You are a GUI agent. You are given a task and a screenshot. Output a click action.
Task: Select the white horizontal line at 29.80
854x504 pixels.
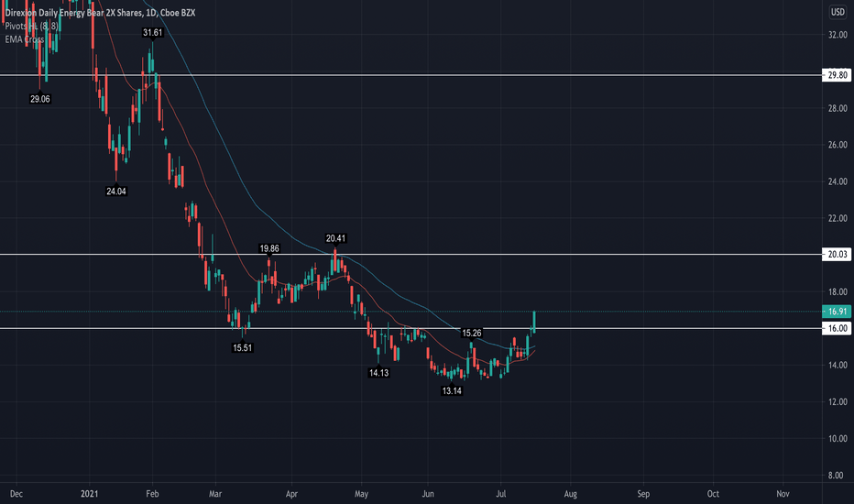[411, 75]
